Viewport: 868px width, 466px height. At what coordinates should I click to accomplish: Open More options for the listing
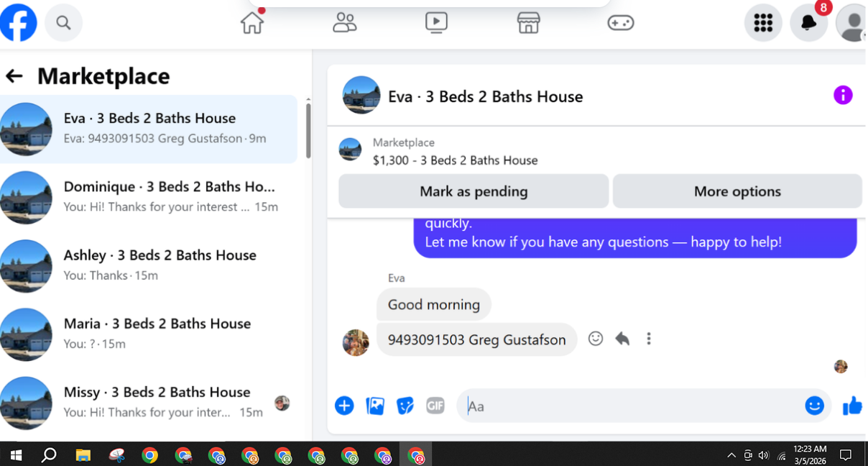(737, 191)
